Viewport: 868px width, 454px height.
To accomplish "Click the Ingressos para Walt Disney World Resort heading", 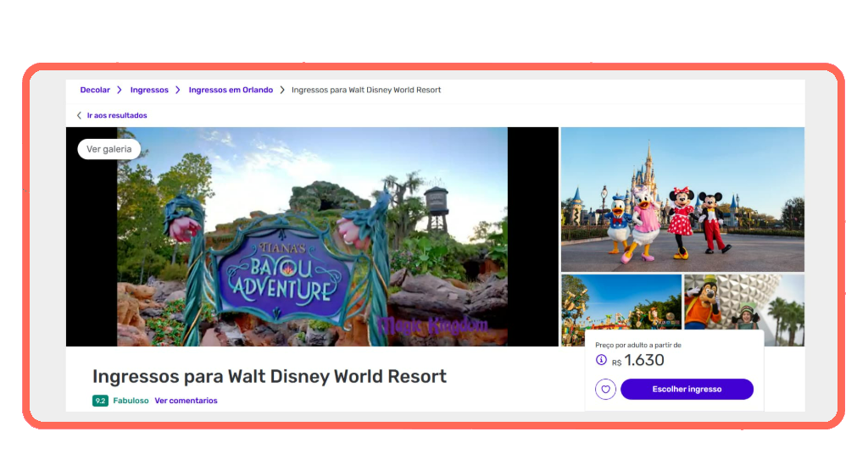I will coord(270,377).
